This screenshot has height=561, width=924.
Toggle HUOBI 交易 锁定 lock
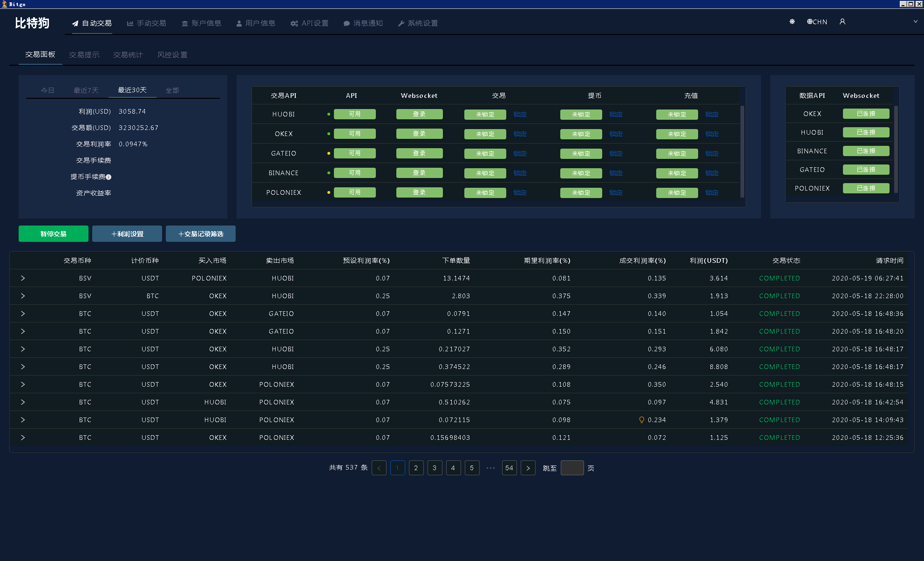(520, 115)
